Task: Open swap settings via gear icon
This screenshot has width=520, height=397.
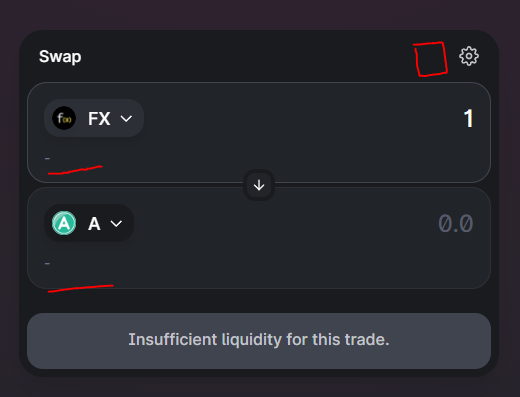Action: click(469, 56)
